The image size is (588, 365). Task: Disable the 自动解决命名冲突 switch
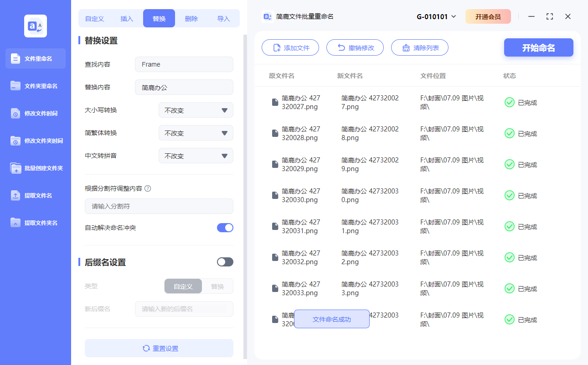[x=225, y=227]
